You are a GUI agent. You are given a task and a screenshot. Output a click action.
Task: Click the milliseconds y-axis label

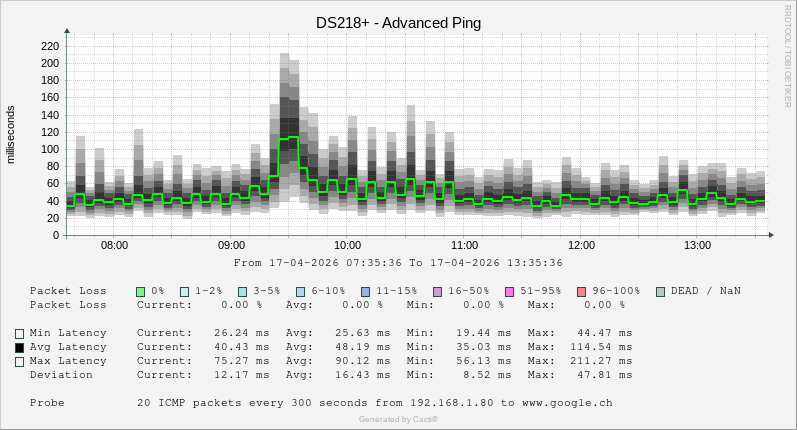click(x=12, y=134)
